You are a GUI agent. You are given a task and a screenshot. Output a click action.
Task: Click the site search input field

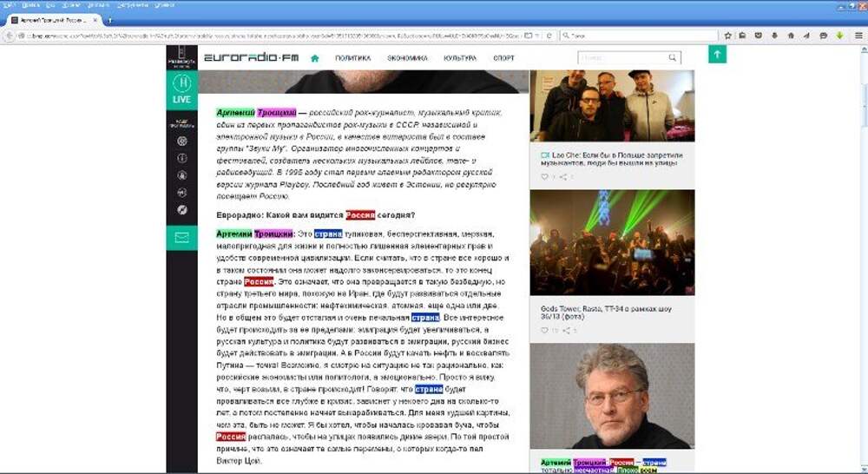(x=621, y=58)
